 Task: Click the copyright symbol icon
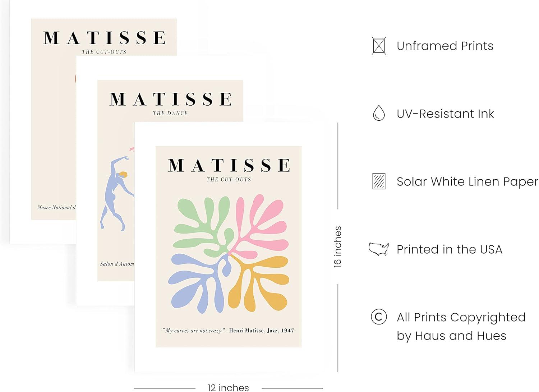coord(379,317)
